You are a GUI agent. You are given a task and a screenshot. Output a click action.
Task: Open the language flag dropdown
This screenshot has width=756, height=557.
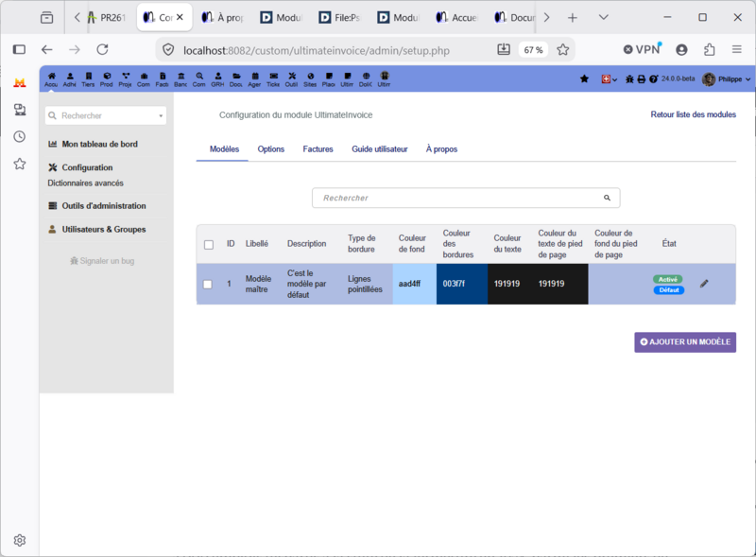click(x=609, y=79)
